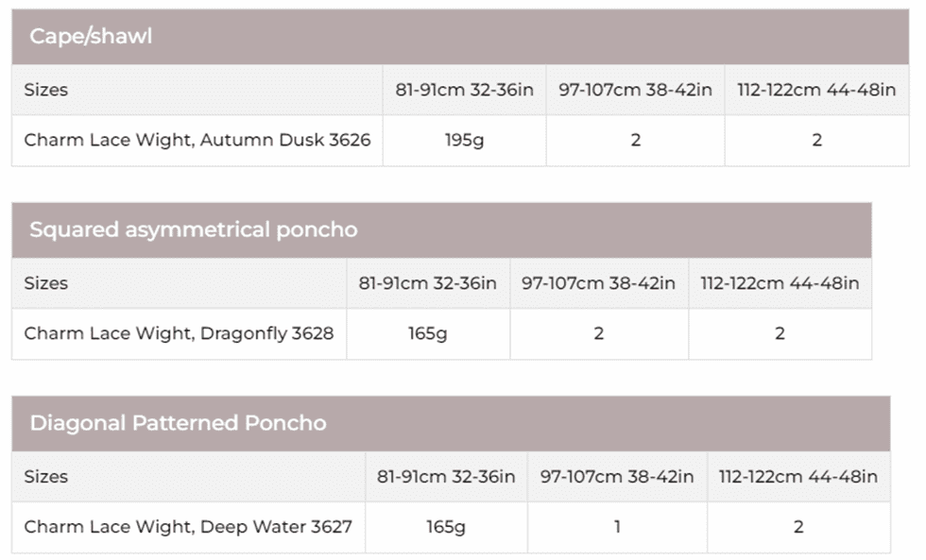The width and height of the screenshot is (926, 560).
Task: Click the Sizes label in Diagonal Poncho table
Action: (x=46, y=476)
